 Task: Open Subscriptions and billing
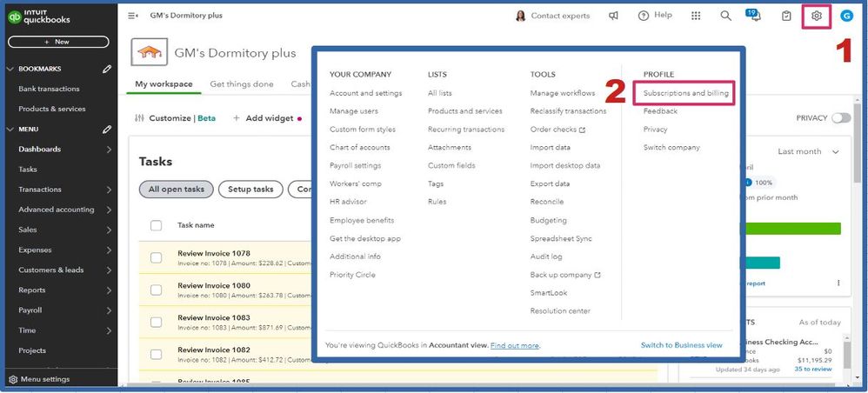pos(685,93)
